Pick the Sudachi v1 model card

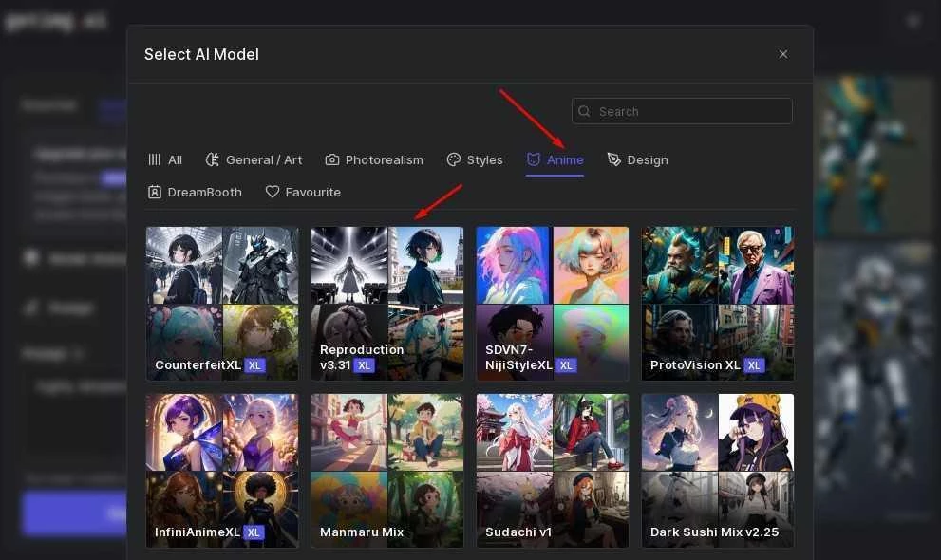(x=552, y=471)
